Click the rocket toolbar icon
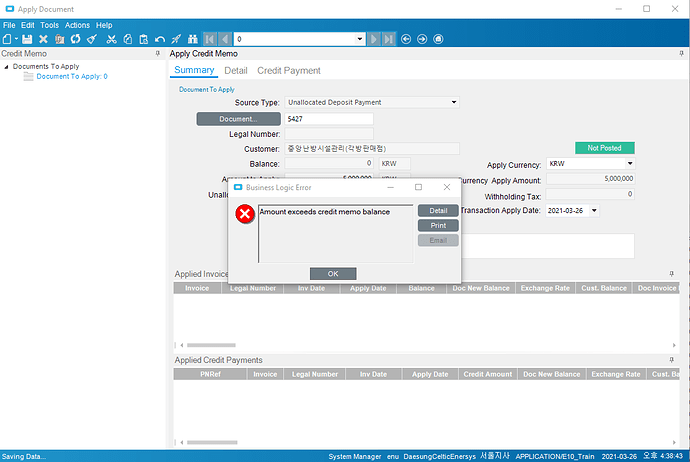 [x=176, y=39]
